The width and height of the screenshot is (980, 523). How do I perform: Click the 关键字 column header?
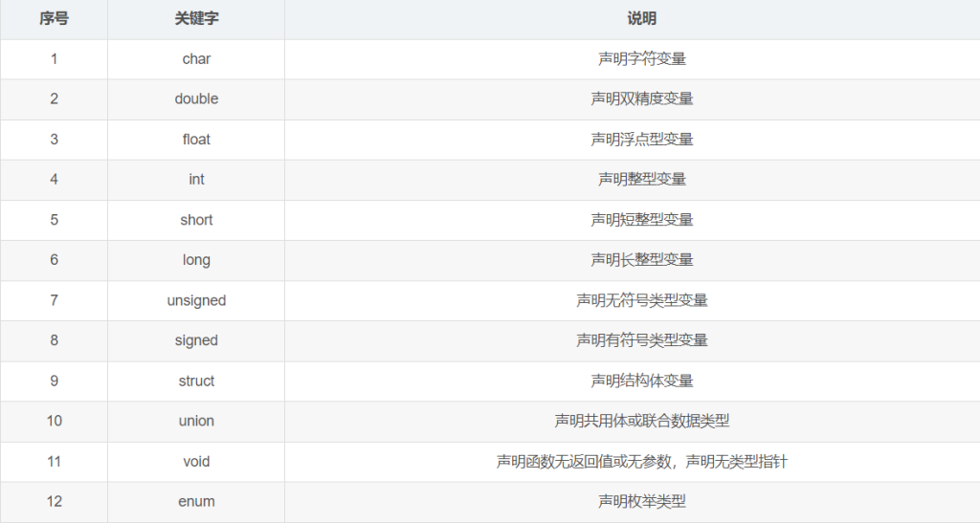click(x=196, y=19)
